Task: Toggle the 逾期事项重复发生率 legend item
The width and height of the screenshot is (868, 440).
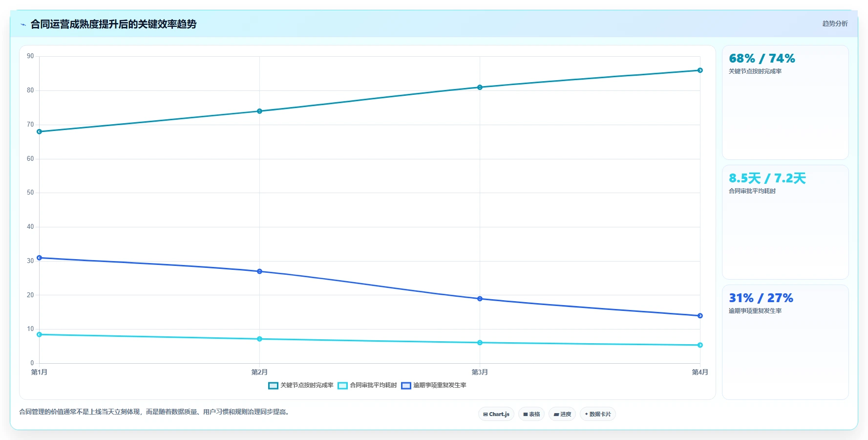Action: (434, 385)
